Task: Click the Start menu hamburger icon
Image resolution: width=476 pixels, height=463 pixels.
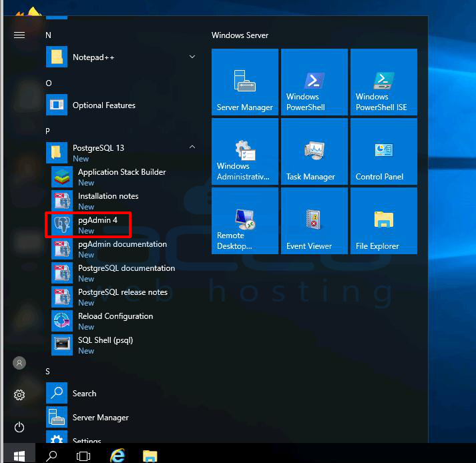Action: (x=19, y=35)
